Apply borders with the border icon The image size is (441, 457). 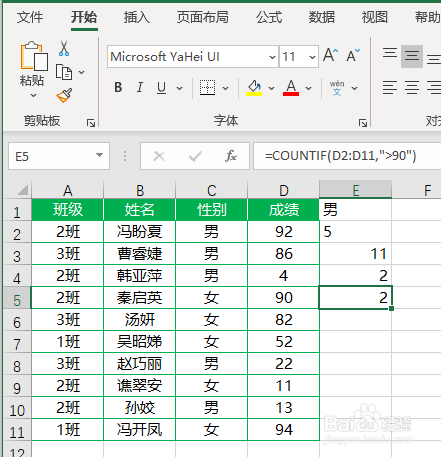207,88
